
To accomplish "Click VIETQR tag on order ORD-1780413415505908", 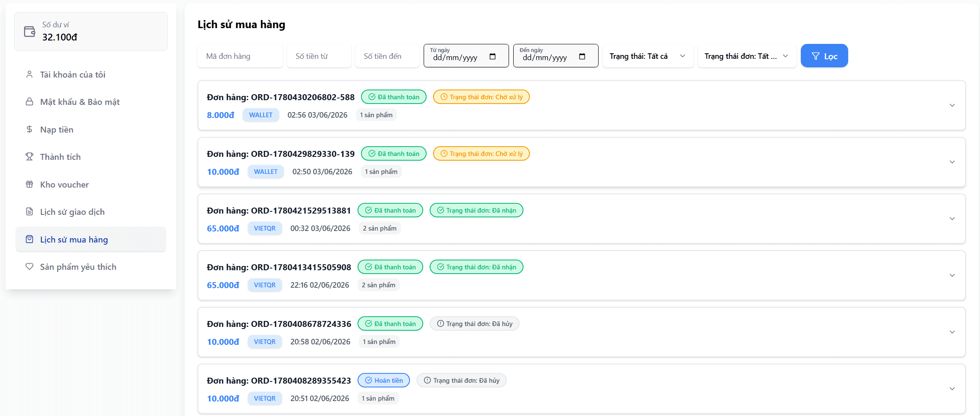I will click(x=265, y=285).
